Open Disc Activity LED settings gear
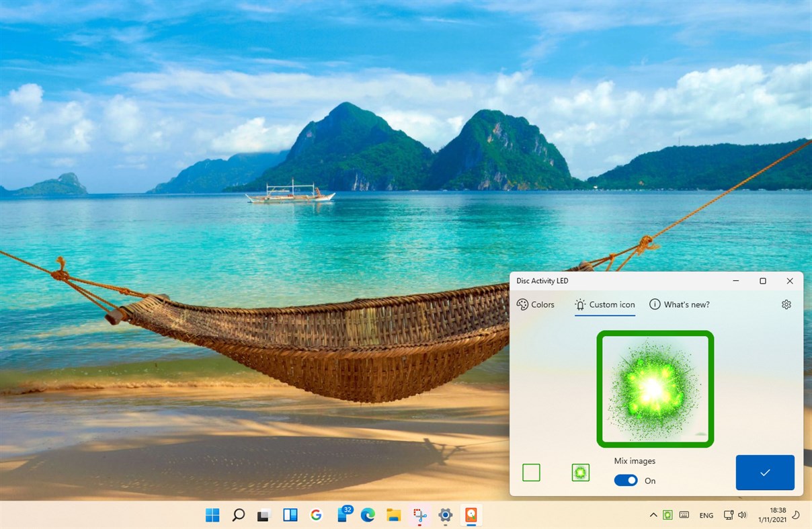This screenshot has width=812, height=529. coord(786,304)
